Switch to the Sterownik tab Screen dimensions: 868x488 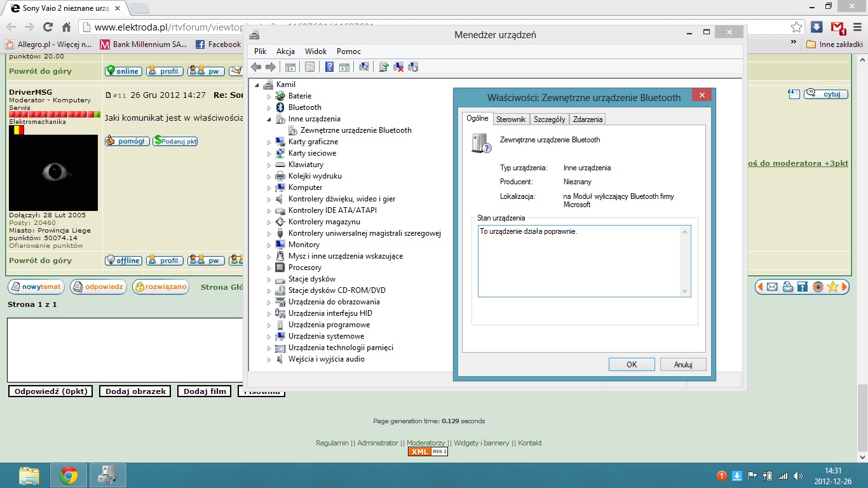(x=511, y=119)
